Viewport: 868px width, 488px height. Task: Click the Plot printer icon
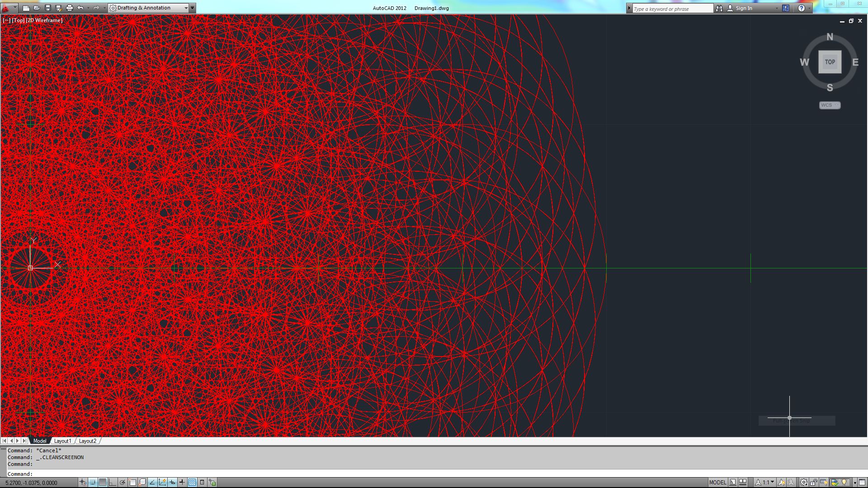[70, 8]
